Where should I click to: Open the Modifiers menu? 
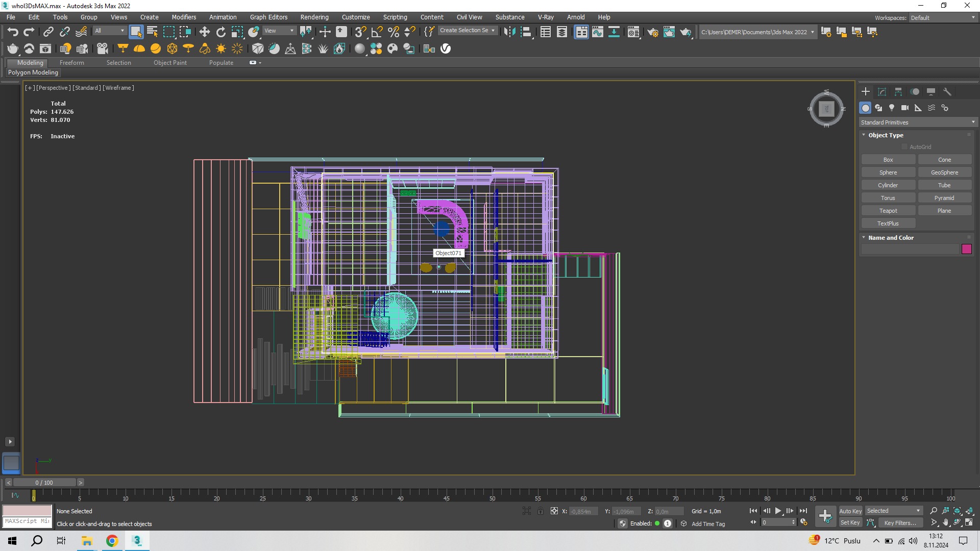[184, 17]
